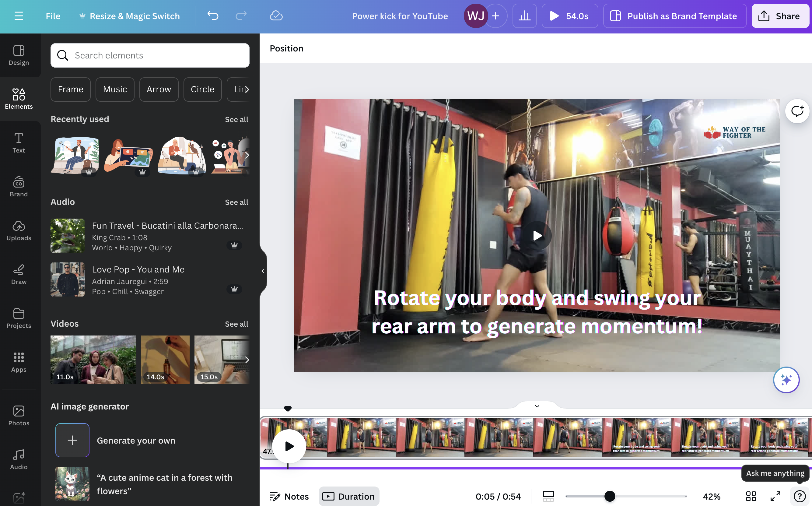The width and height of the screenshot is (812, 506).
Task: Toggle the Notes panel
Action: pos(289,496)
